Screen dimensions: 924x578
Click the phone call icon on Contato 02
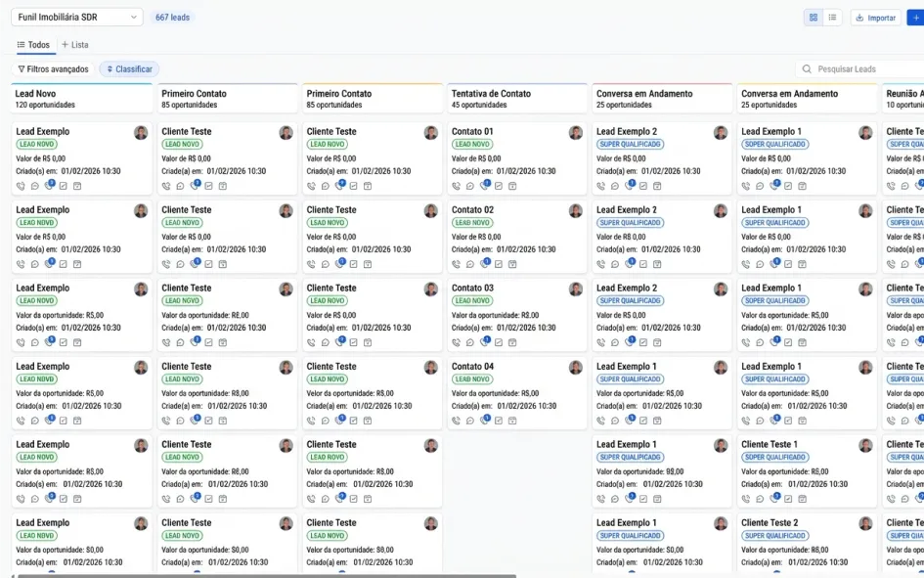[x=456, y=264]
